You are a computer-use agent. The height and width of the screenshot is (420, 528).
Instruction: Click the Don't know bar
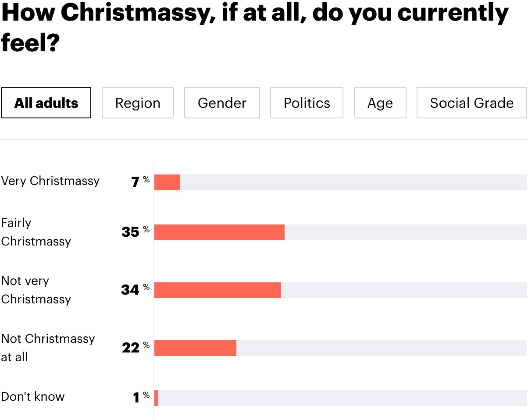click(x=156, y=397)
